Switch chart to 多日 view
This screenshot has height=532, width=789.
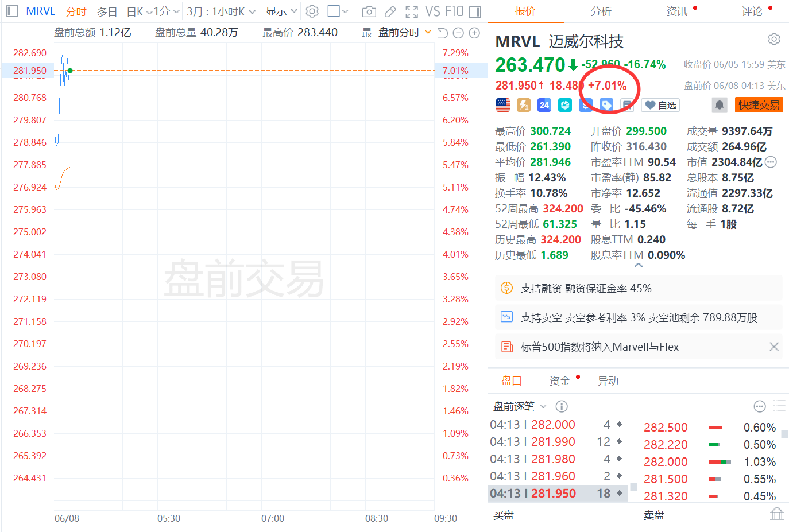[x=107, y=11]
